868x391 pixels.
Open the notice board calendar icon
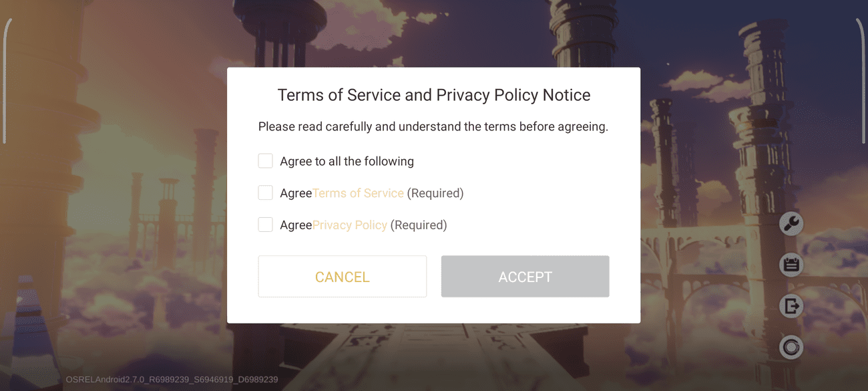[791, 265]
